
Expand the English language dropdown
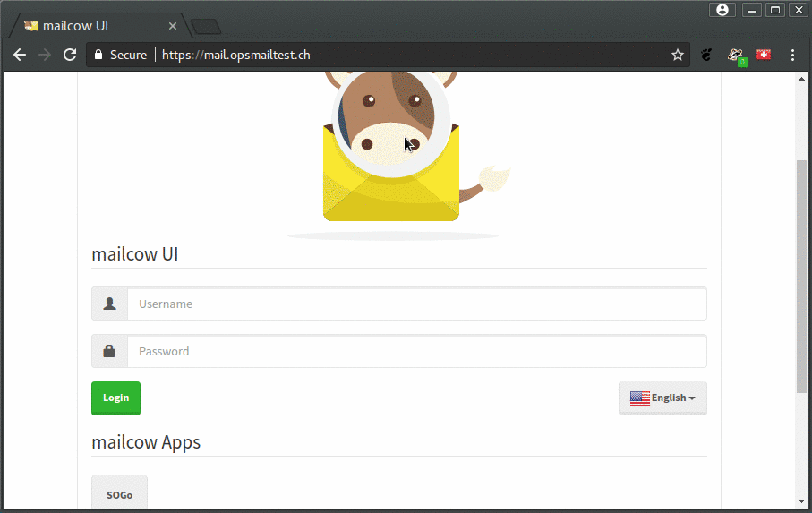(x=662, y=398)
